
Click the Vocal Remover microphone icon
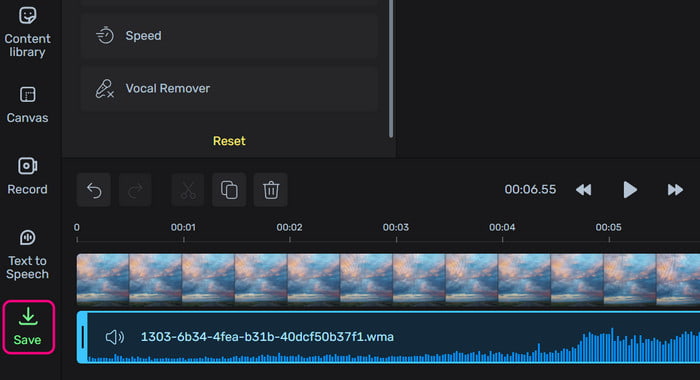tap(105, 88)
